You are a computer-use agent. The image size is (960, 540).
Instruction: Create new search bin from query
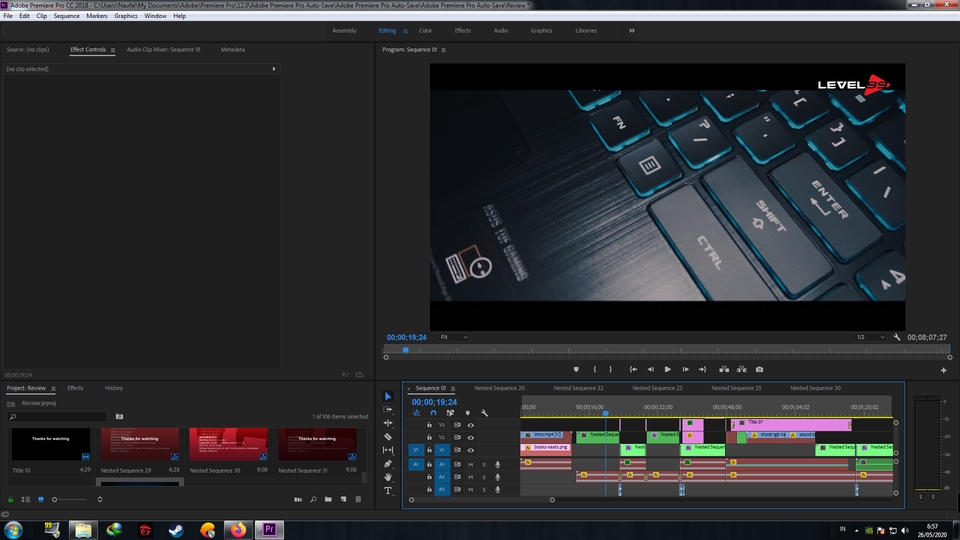pyautogui.click(x=119, y=416)
